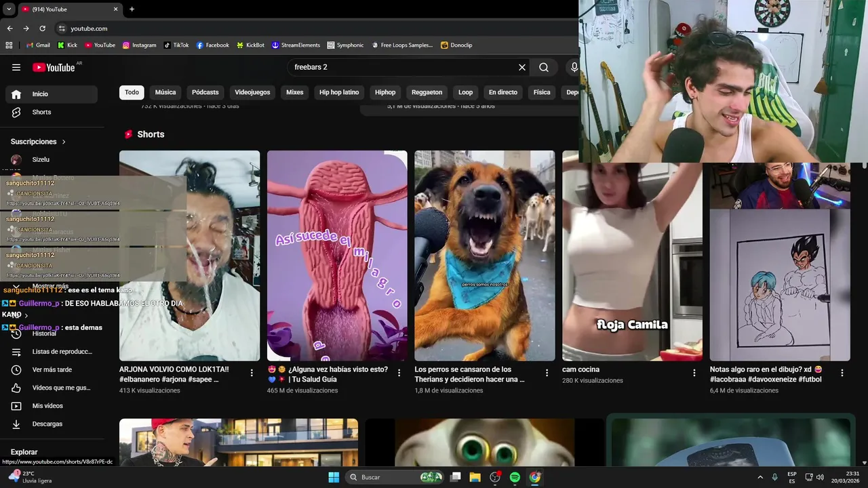Select the Reggaeton filter chip

(427, 92)
